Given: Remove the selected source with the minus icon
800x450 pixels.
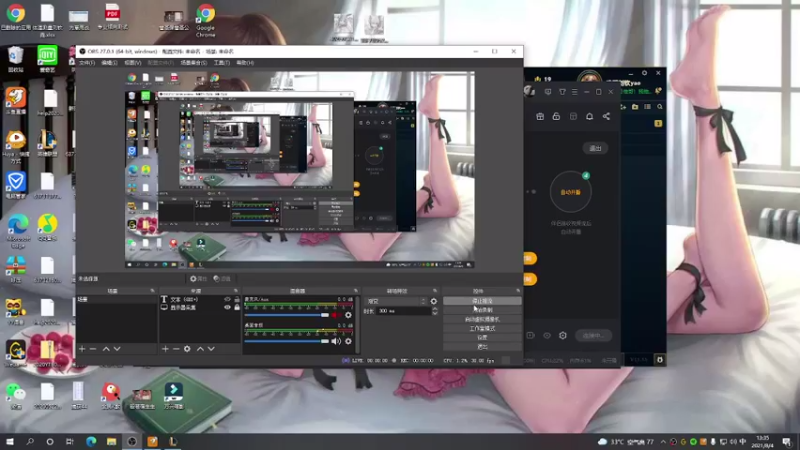Looking at the screenshot, I should point(176,349).
